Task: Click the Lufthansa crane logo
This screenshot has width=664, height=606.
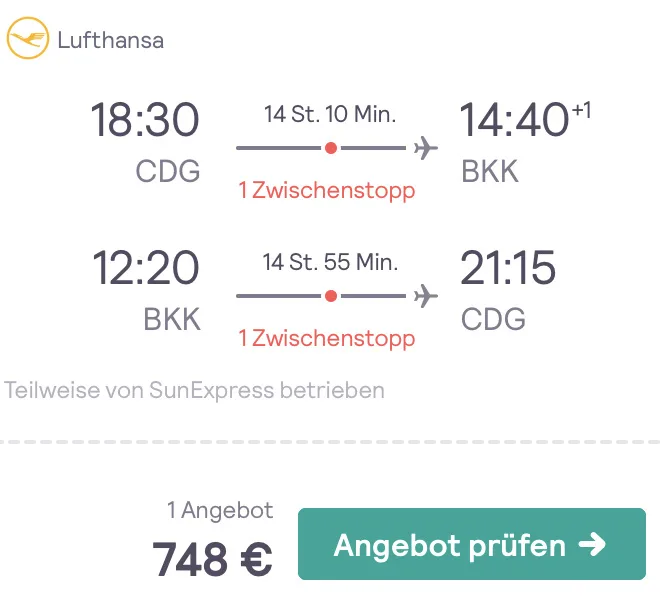Action: point(28,38)
